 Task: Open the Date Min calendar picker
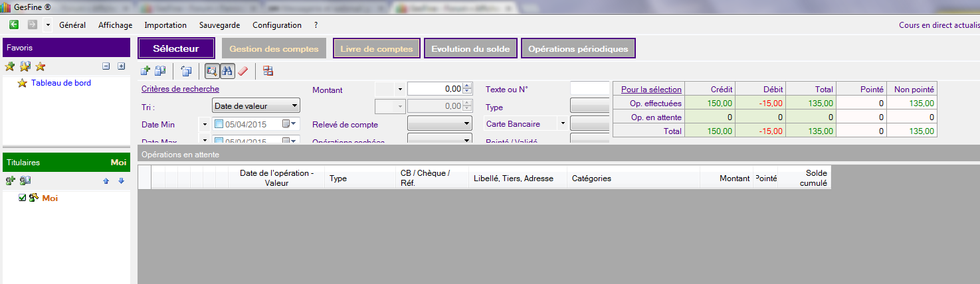tap(289, 124)
